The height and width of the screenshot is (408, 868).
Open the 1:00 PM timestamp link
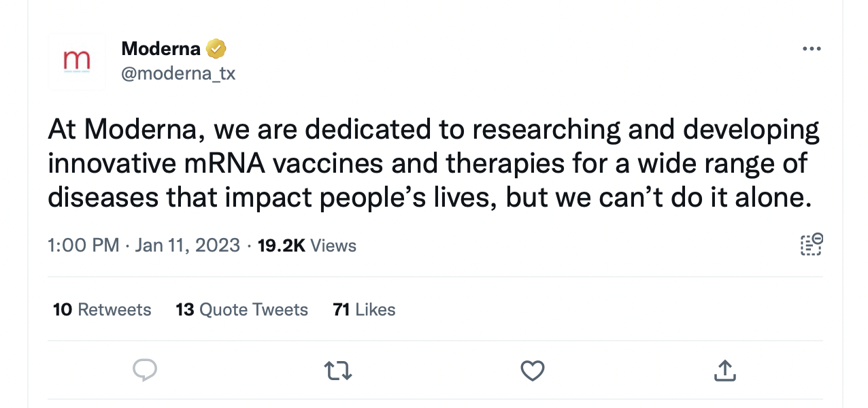(83, 245)
